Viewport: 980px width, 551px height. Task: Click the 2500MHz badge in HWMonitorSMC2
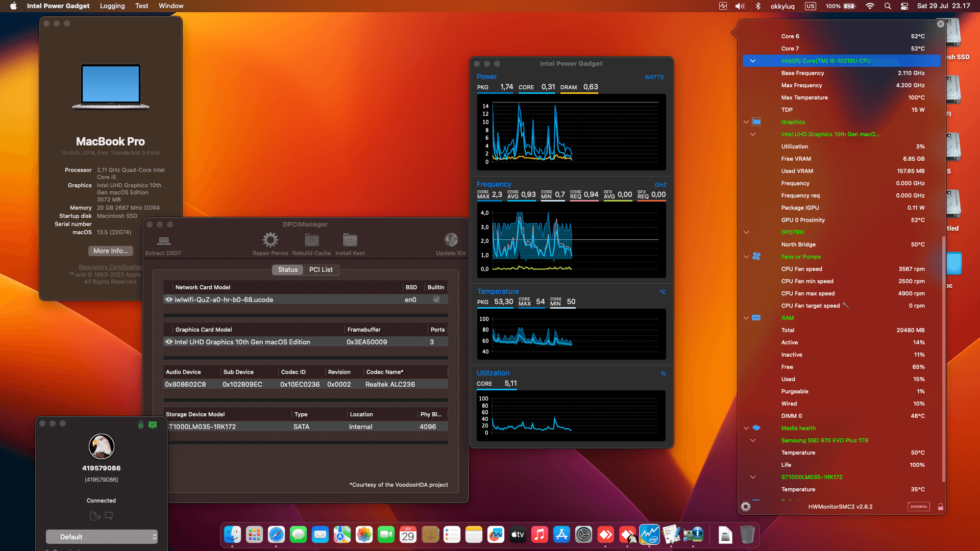(x=919, y=507)
